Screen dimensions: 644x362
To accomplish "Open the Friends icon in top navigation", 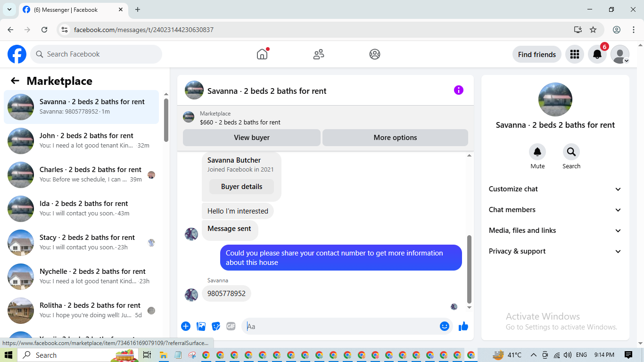I will click(319, 54).
